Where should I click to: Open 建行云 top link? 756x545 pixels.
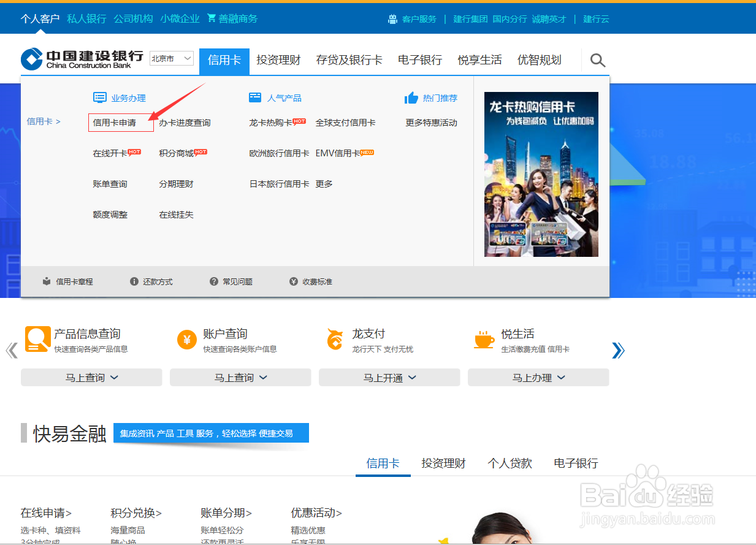596,19
